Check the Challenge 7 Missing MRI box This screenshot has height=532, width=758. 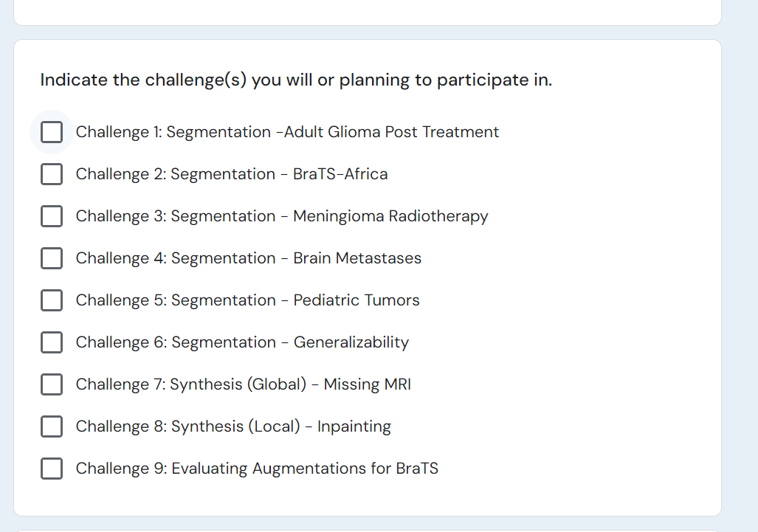(52, 384)
